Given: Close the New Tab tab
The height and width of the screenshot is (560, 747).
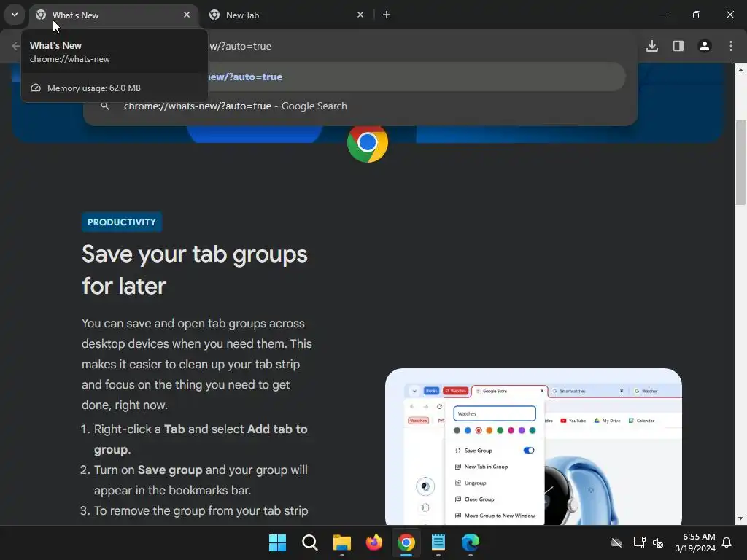Looking at the screenshot, I should [x=360, y=15].
